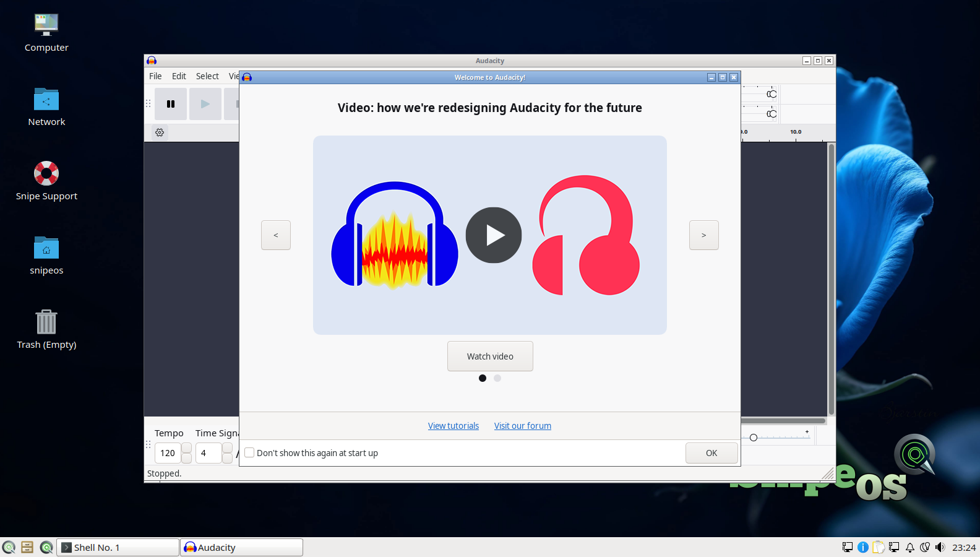Open the Edit menu in Audacity

point(179,76)
